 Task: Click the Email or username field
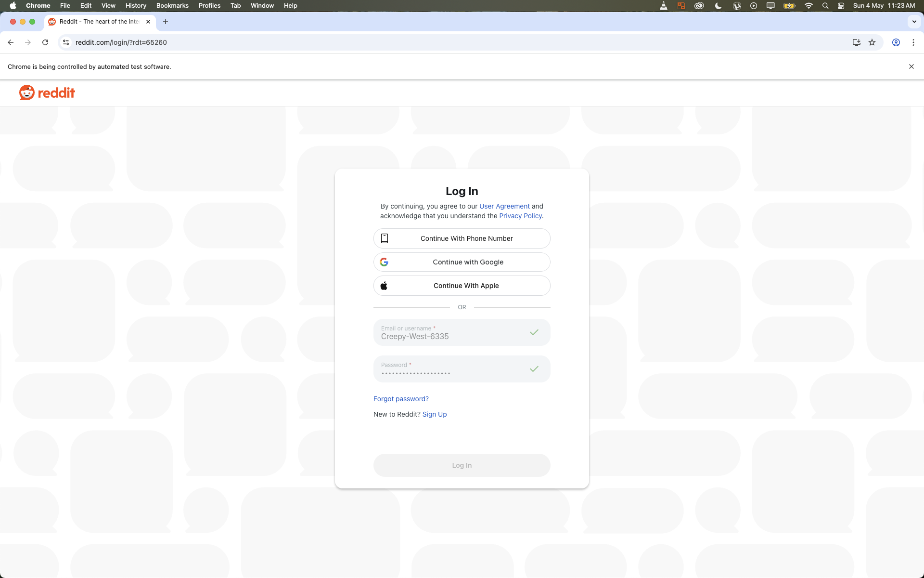point(462,332)
